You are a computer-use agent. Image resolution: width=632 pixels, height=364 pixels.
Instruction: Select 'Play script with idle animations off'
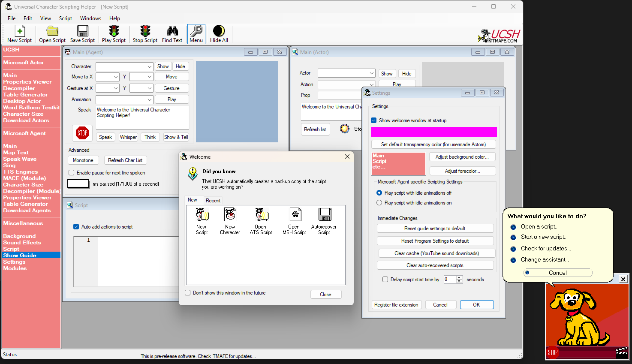tap(379, 193)
